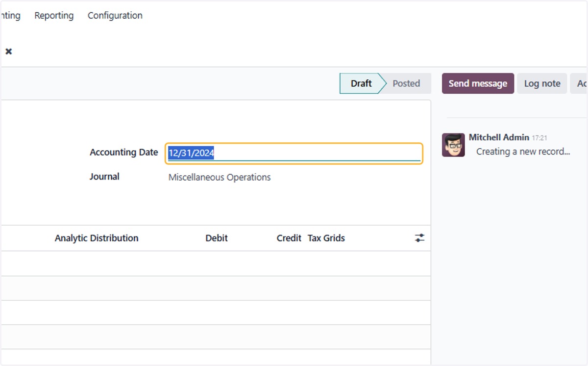This screenshot has width=588, height=366.
Task: Click the Send message button
Action: 478,83
